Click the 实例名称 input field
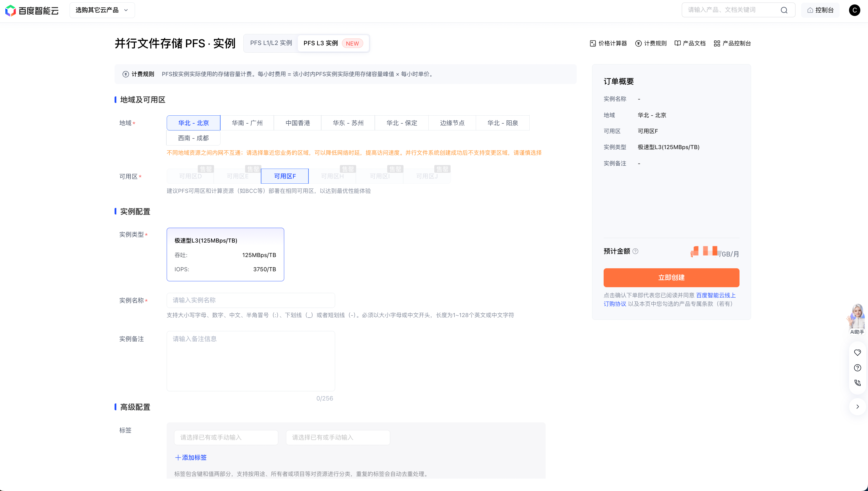The width and height of the screenshot is (868, 491). (251, 300)
